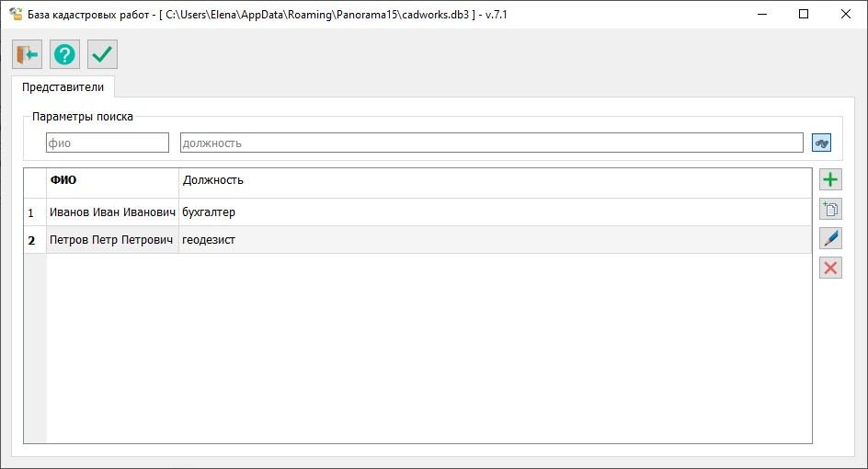Add a new representative with green plus
Viewport: 868px width, 469px height.
830,180
